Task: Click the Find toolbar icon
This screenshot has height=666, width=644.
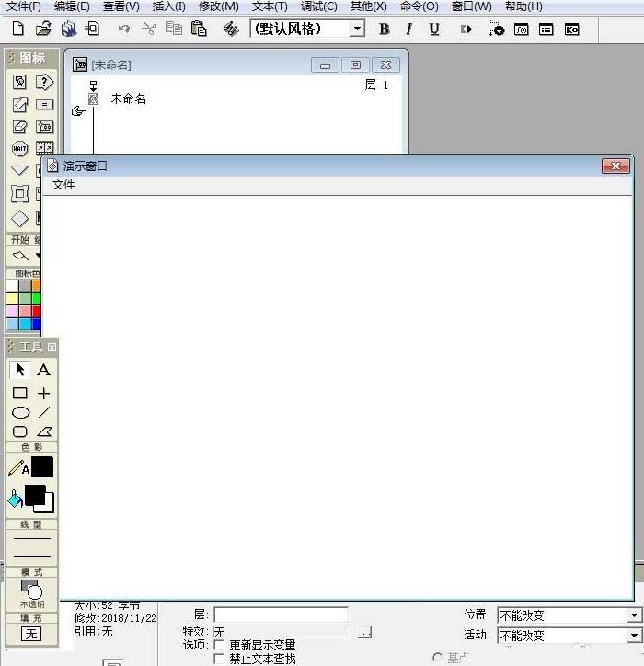Action: click(231, 29)
